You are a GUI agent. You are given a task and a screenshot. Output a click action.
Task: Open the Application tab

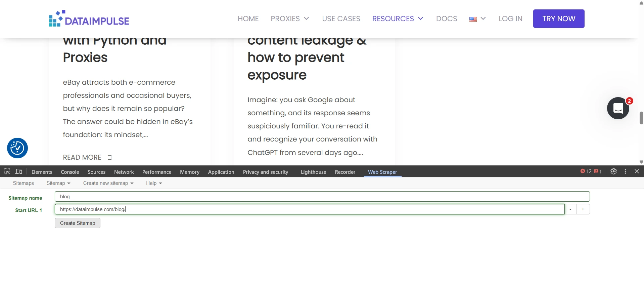221,172
